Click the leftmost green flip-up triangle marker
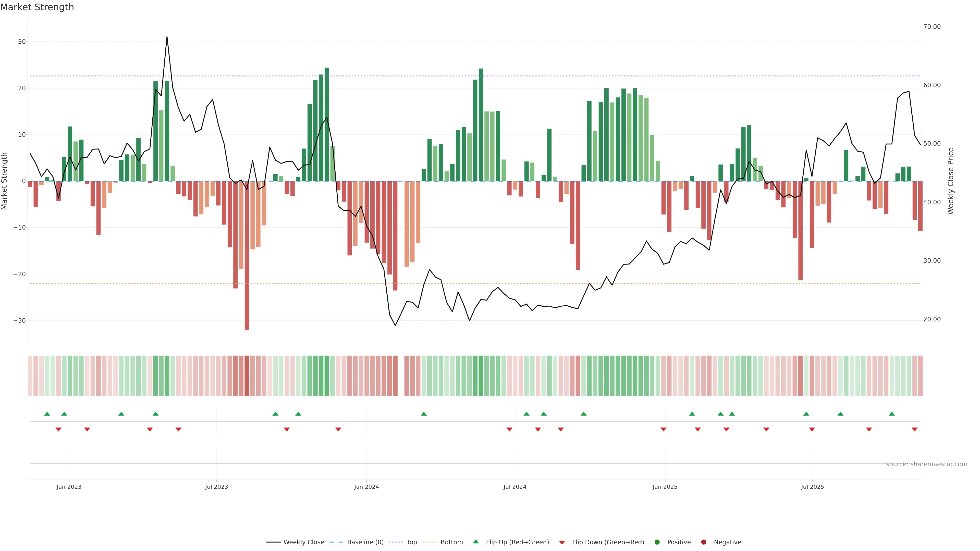Viewport: 980px width, 551px height. point(47,414)
